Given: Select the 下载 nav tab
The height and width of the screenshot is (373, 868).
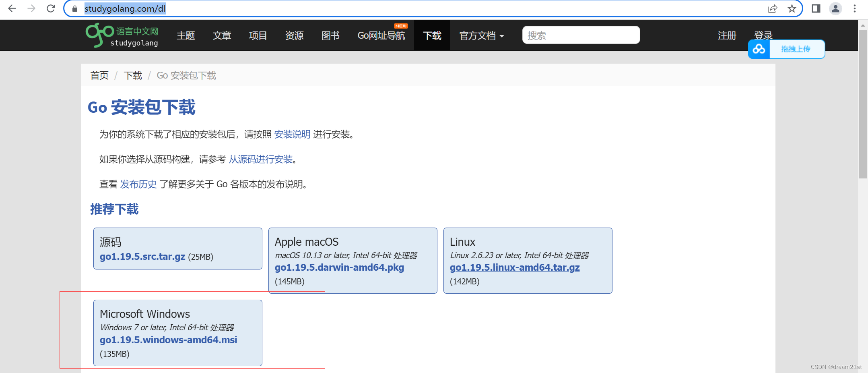Looking at the screenshot, I should (432, 35).
